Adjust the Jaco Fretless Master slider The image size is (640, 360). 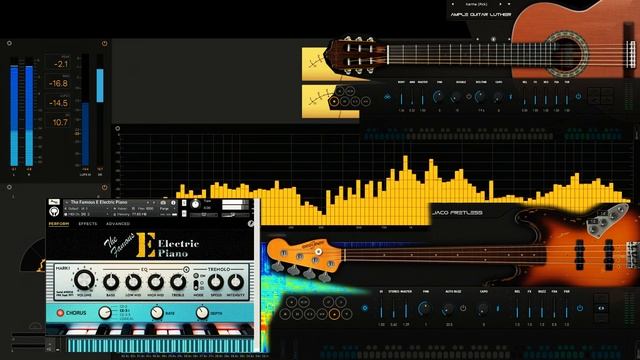pos(406,308)
